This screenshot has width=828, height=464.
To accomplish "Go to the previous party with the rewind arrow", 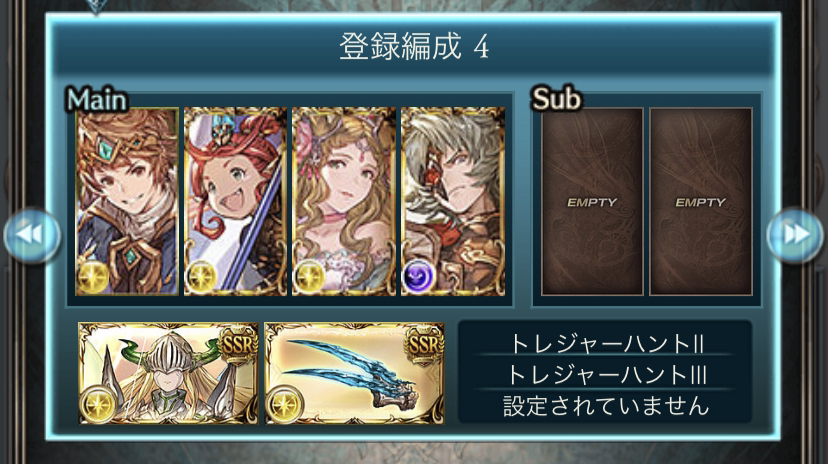I will point(32,234).
